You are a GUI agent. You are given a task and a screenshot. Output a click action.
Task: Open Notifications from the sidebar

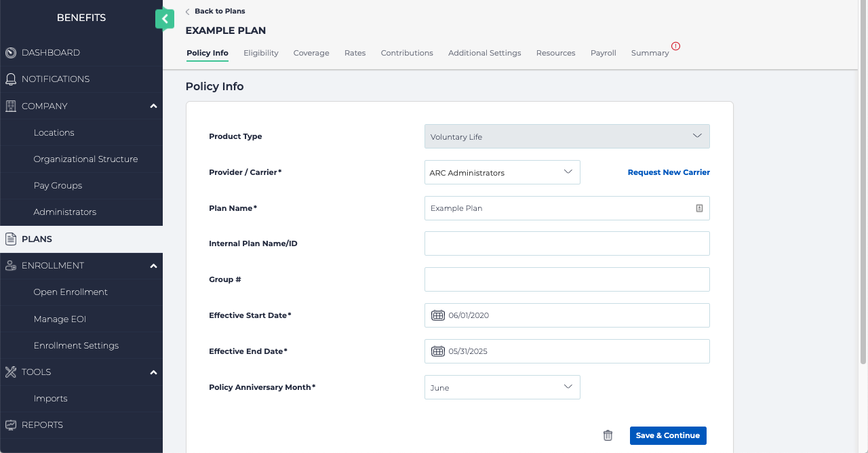56,79
